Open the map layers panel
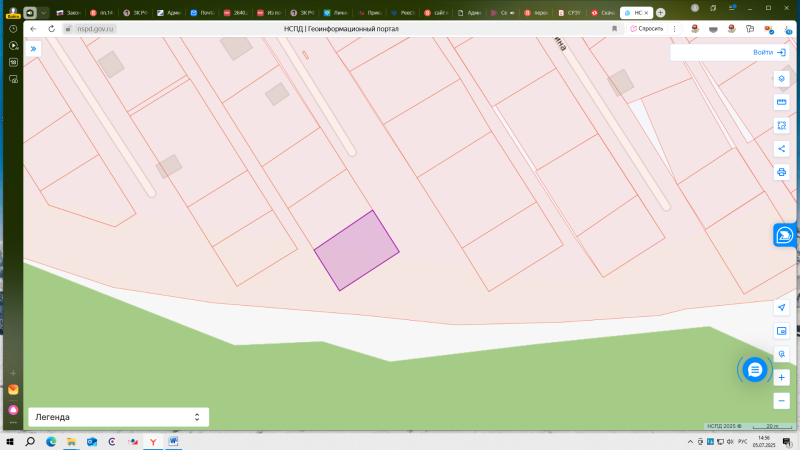 pyautogui.click(x=781, y=79)
